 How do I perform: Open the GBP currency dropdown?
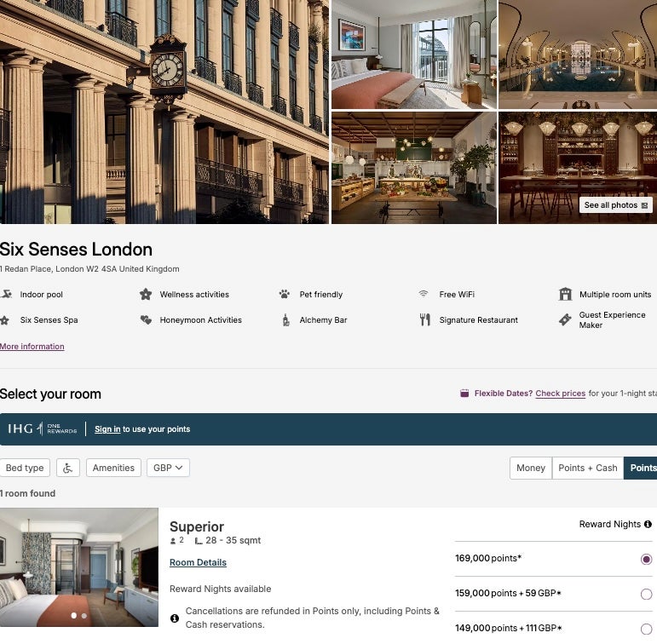point(168,468)
